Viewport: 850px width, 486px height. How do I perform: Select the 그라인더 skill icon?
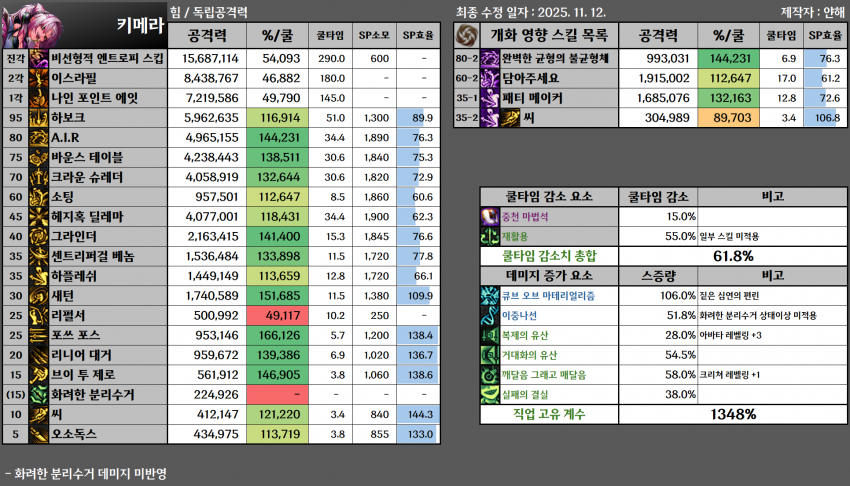tap(39, 237)
